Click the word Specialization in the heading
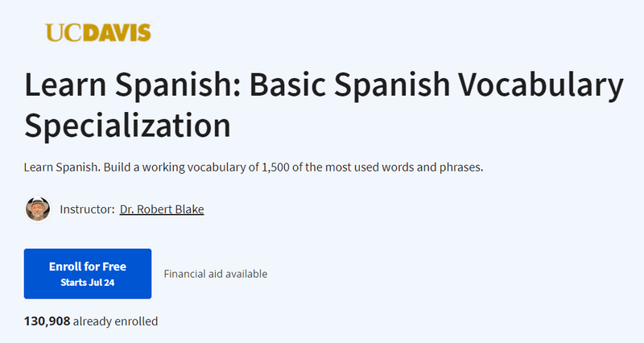644x343 pixels. tap(127, 126)
